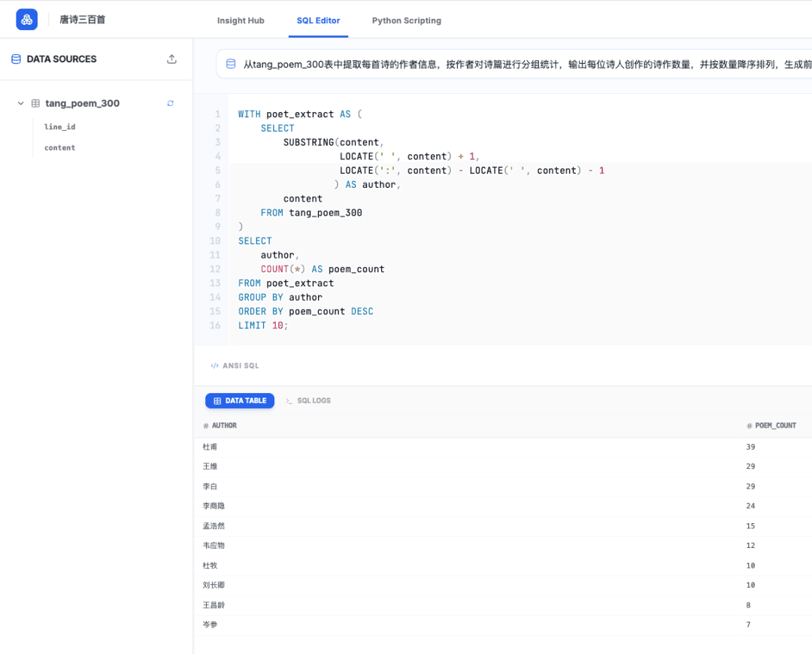This screenshot has height=654, width=812.
Task: Switch to SQL LOGS view
Action: [308, 401]
